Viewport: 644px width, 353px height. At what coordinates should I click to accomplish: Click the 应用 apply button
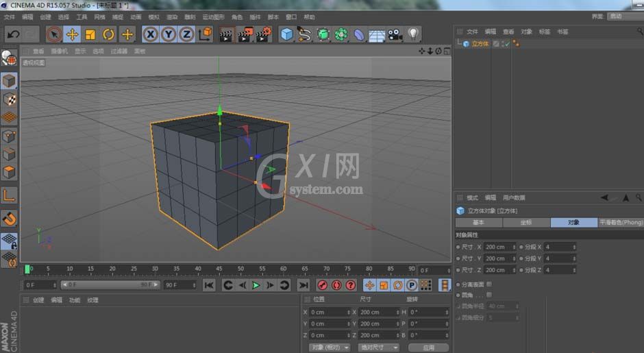(429, 348)
